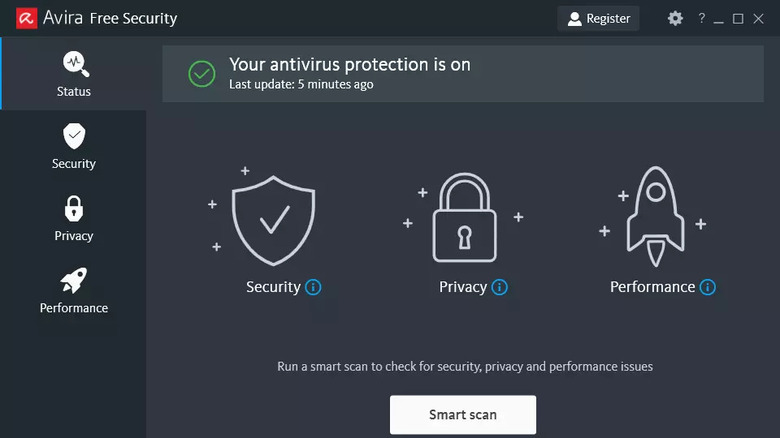
Task: Go to Performance rocket sidebar item
Action: coord(74,291)
